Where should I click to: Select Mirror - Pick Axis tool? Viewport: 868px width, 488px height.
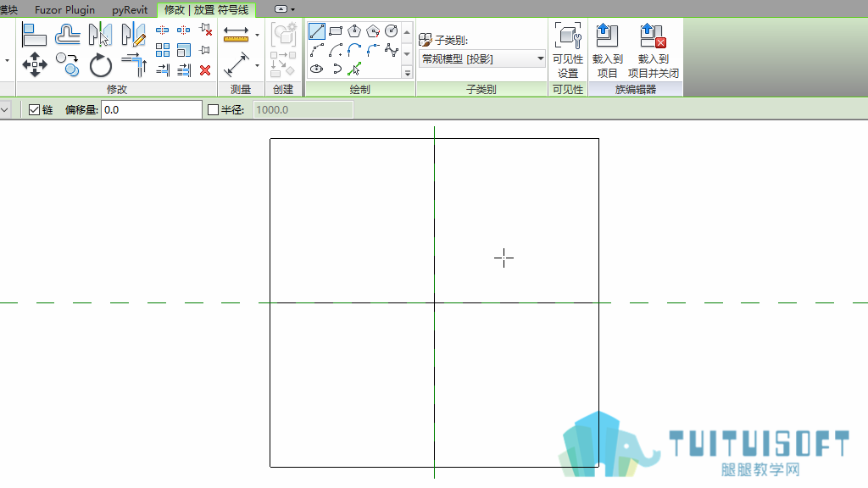pos(100,34)
